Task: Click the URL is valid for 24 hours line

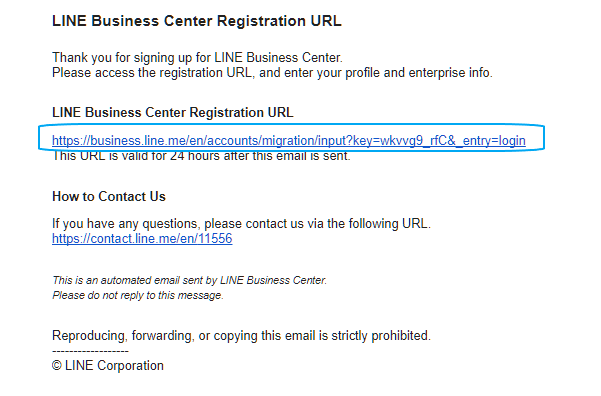Action: pyautogui.click(x=201, y=156)
